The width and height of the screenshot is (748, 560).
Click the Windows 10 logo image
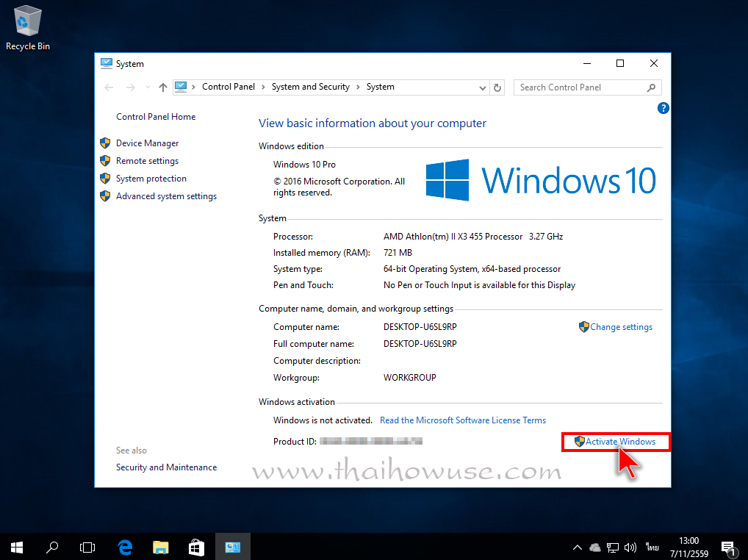click(541, 180)
